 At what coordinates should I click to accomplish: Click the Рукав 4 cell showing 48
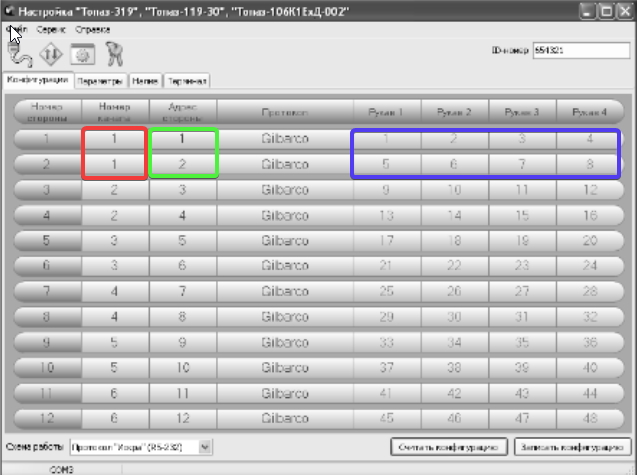tap(590, 419)
